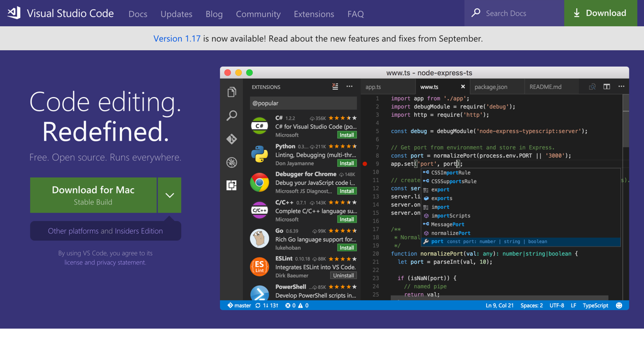644x338 pixels.
Task: Open the Docs menu item
Action: pyautogui.click(x=138, y=14)
